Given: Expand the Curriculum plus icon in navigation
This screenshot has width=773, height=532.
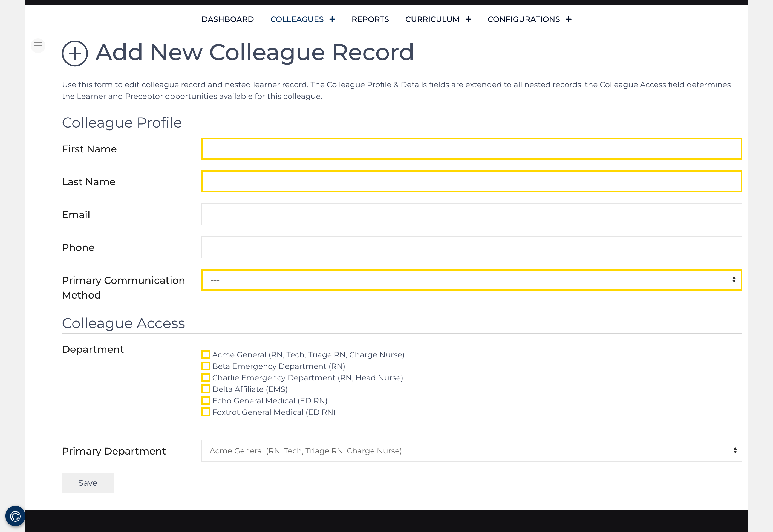Looking at the screenshot, I should pos(469,19).
